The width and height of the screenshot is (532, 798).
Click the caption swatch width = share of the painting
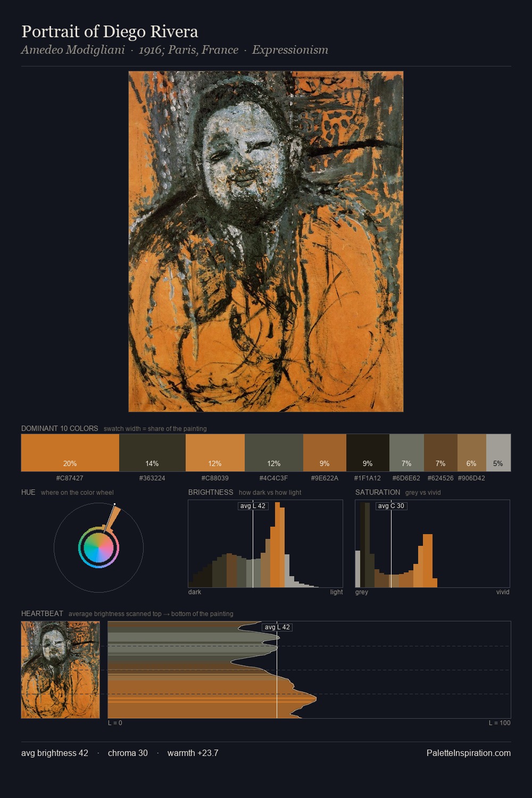155,429
